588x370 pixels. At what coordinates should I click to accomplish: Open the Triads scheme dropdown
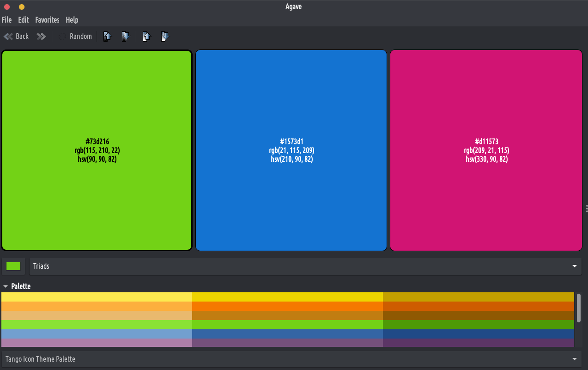(305, 266)
